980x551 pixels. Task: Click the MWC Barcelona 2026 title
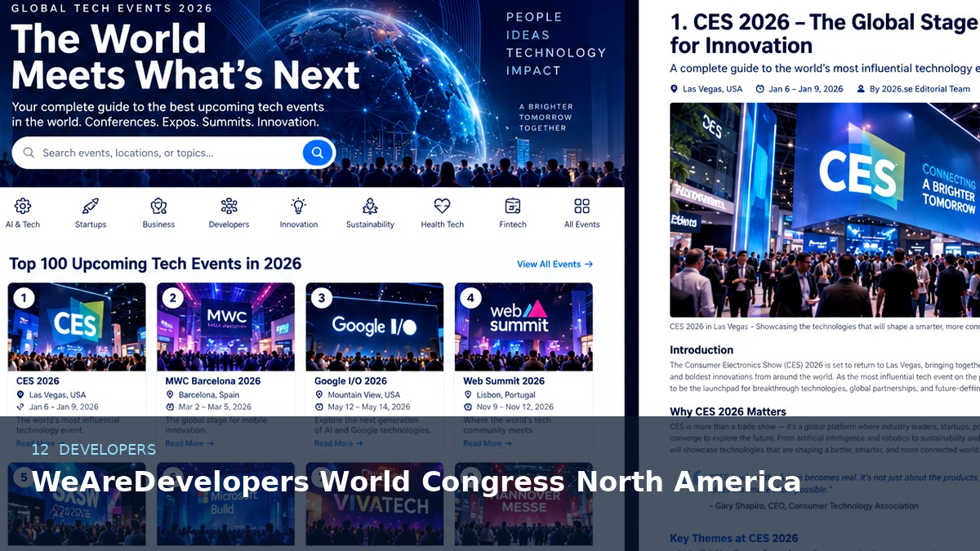[x=213, y=380]
